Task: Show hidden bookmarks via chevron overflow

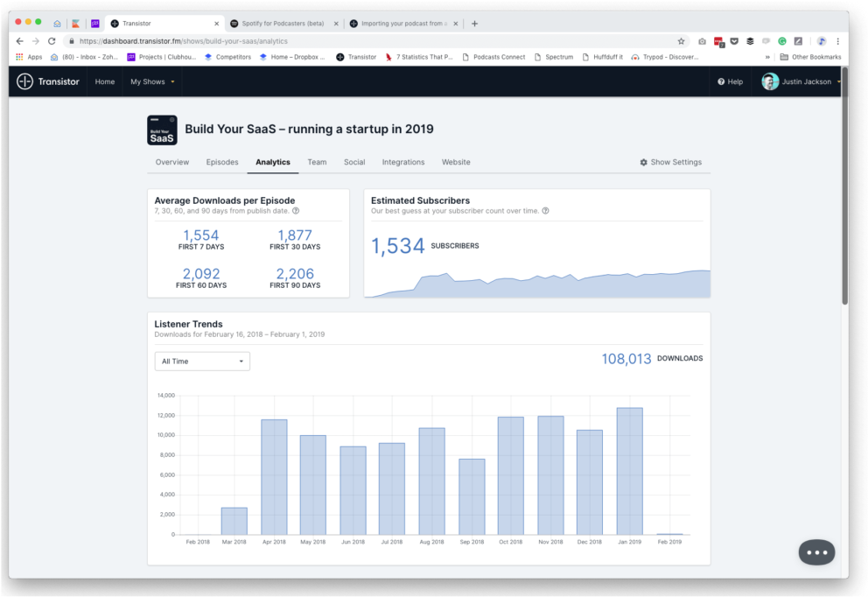Action: coord(767,57)
